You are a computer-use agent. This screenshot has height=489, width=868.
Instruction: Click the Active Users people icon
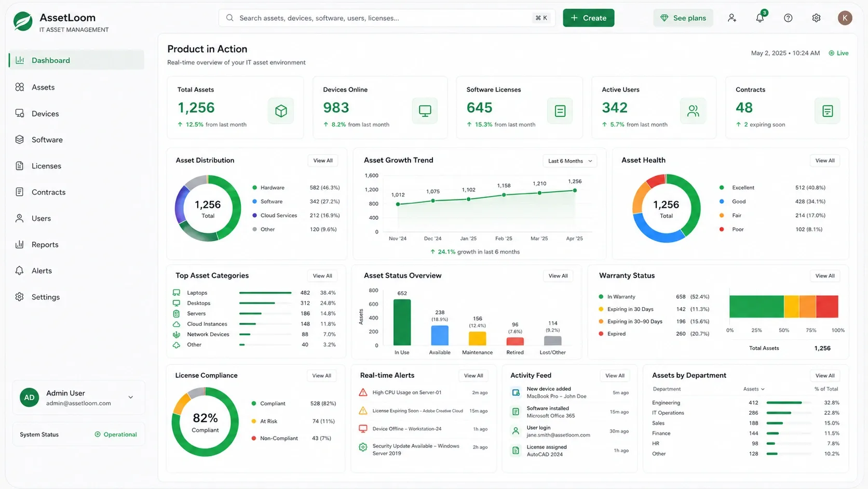pos(693,111)
